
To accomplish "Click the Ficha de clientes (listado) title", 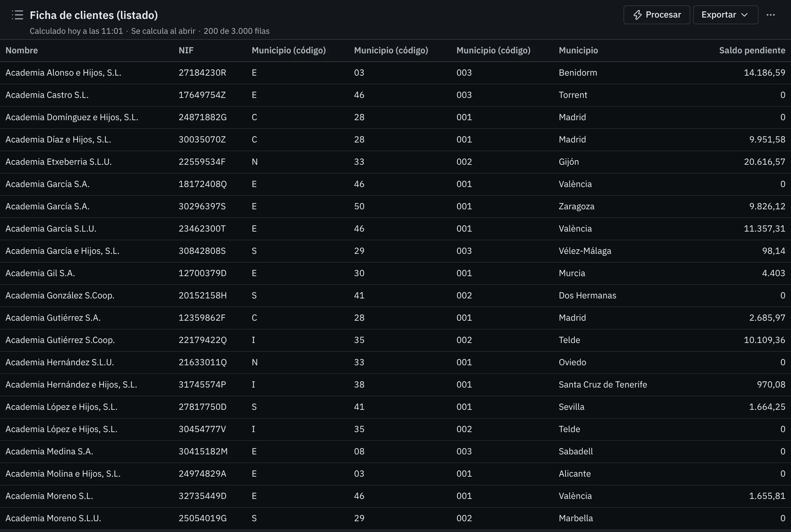I will click(x=94, y=15).
